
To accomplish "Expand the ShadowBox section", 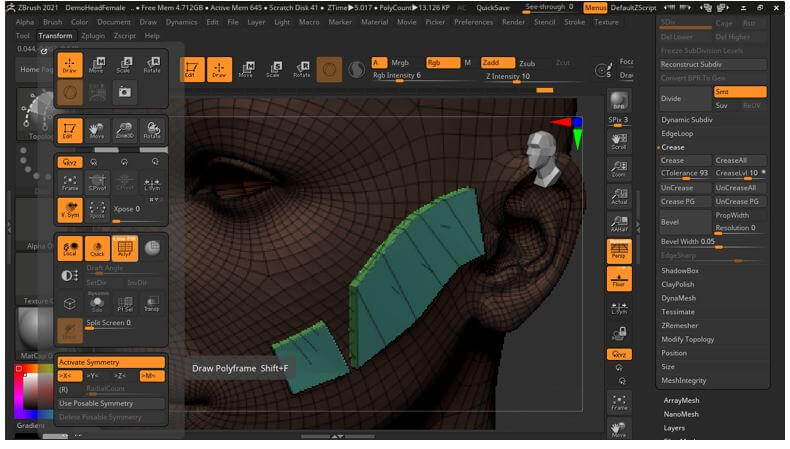I will 680,271.
